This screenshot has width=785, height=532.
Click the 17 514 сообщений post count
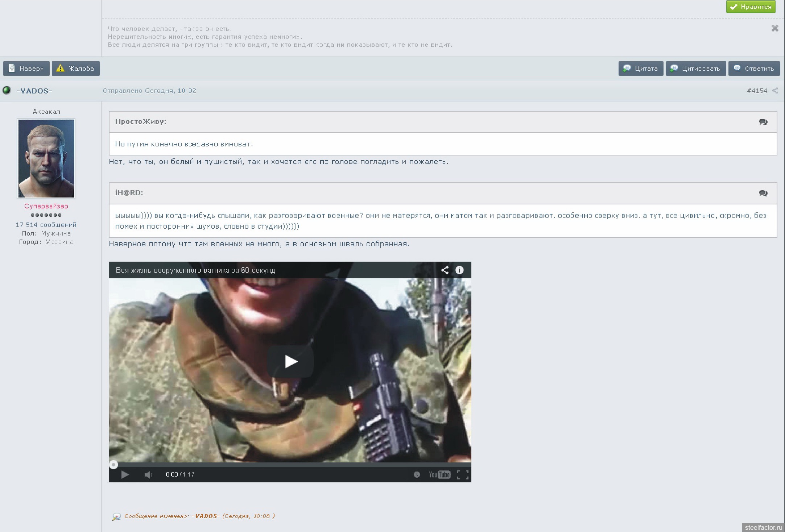coord(46,225)
